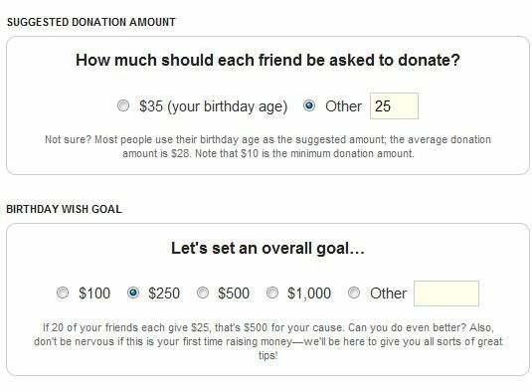
Task: Click the 'Other' label beside the 25 field
Action: tap(343, 106)
